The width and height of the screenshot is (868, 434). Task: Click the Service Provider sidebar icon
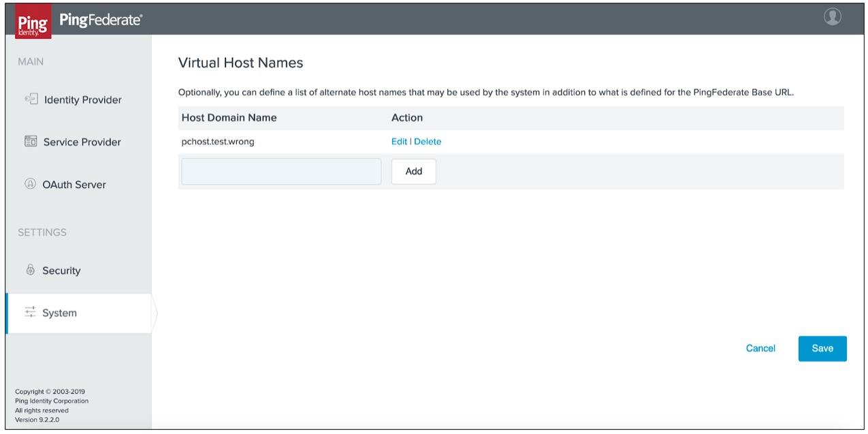[30, 142]
